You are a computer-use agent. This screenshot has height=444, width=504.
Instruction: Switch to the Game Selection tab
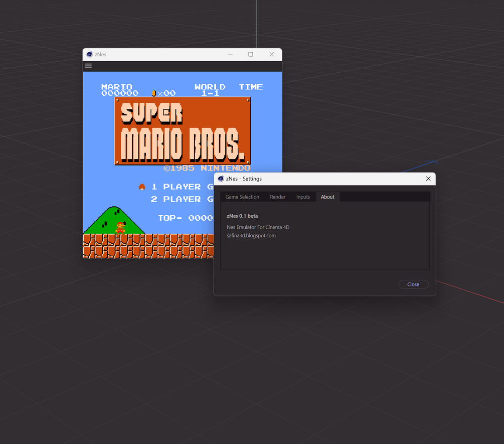pyautogui.click(x=242, y=197)
